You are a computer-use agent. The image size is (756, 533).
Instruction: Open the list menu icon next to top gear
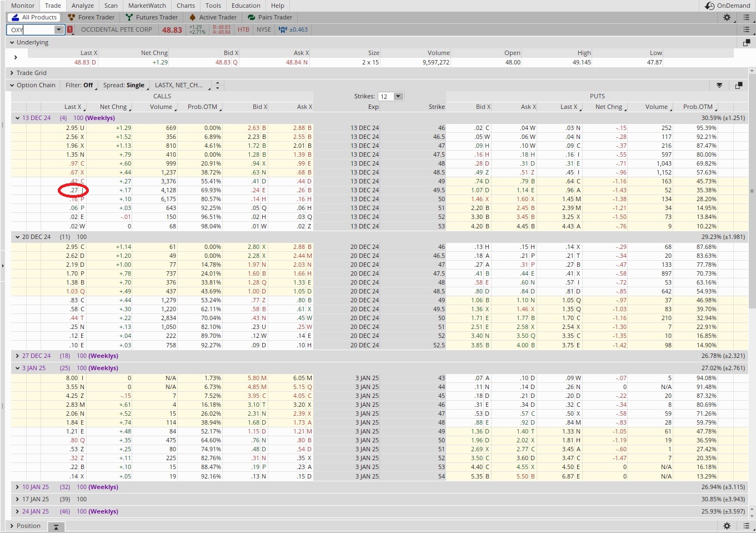[x=746, y=17]
